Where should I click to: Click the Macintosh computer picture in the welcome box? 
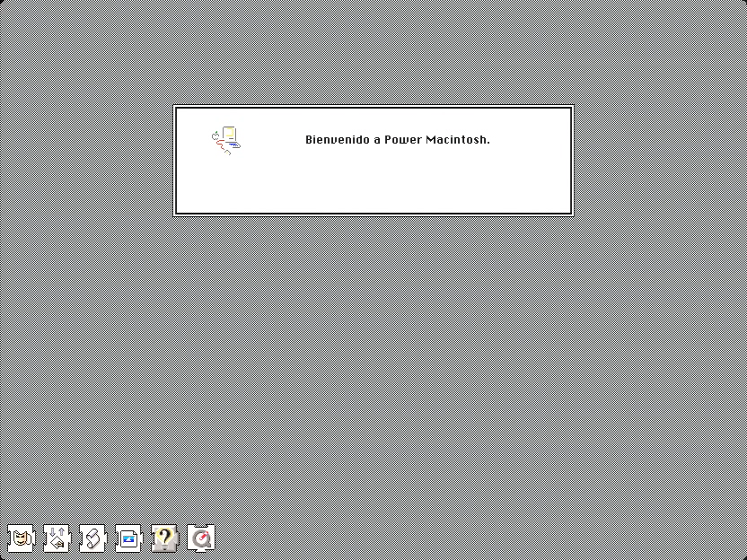226,141
